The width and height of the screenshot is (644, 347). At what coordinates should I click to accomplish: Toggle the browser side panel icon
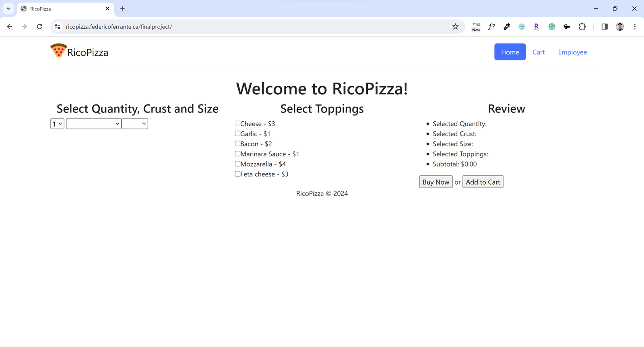(604, 27)
